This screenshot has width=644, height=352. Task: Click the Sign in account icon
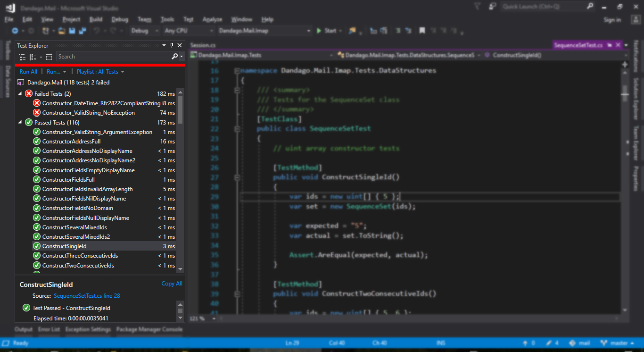pos(635,19)
